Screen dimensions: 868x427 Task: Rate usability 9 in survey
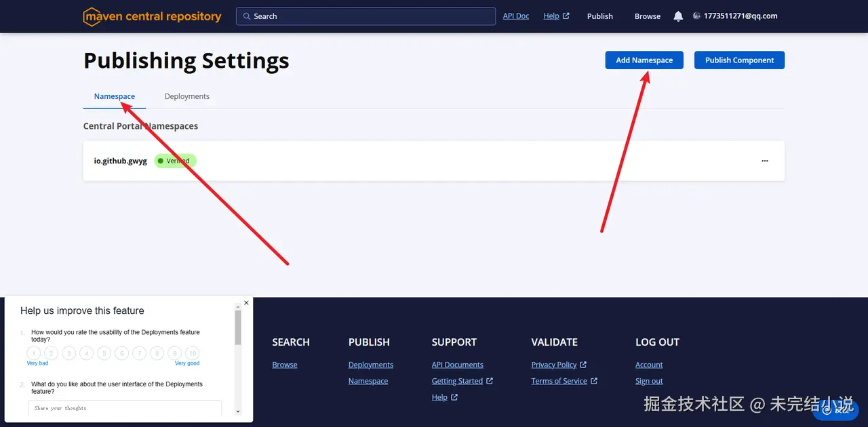click(175, 353)
